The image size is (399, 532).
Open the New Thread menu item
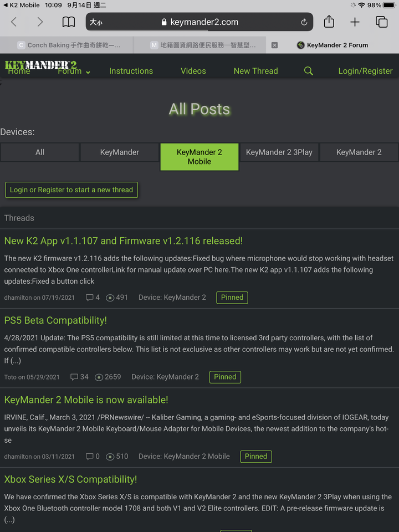(256, 71)
